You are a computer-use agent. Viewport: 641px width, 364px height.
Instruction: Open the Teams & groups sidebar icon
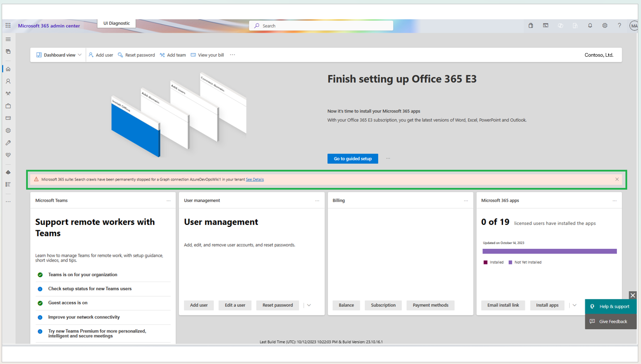click(8, 94)
